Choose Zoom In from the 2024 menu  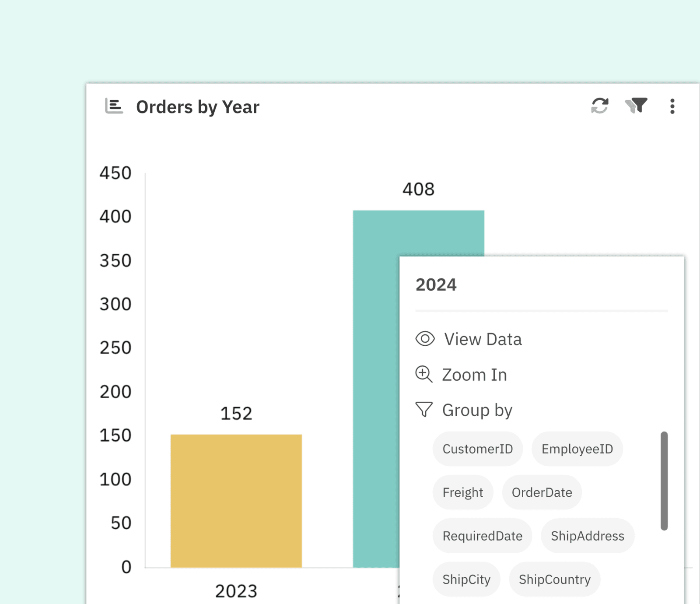point(474,374)
